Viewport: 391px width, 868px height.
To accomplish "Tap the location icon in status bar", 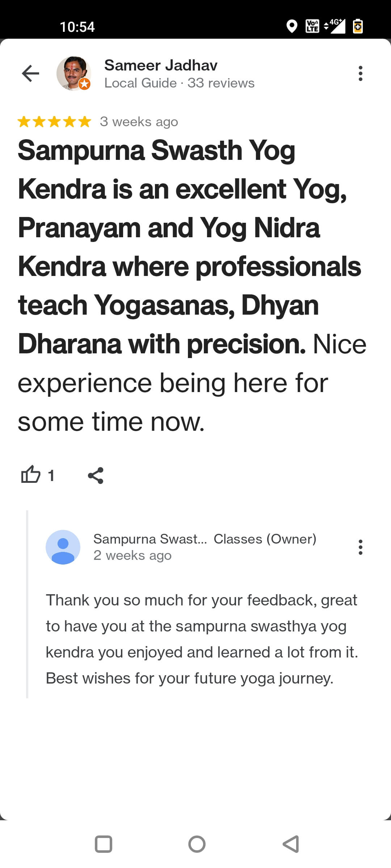I will pos(292,26).
